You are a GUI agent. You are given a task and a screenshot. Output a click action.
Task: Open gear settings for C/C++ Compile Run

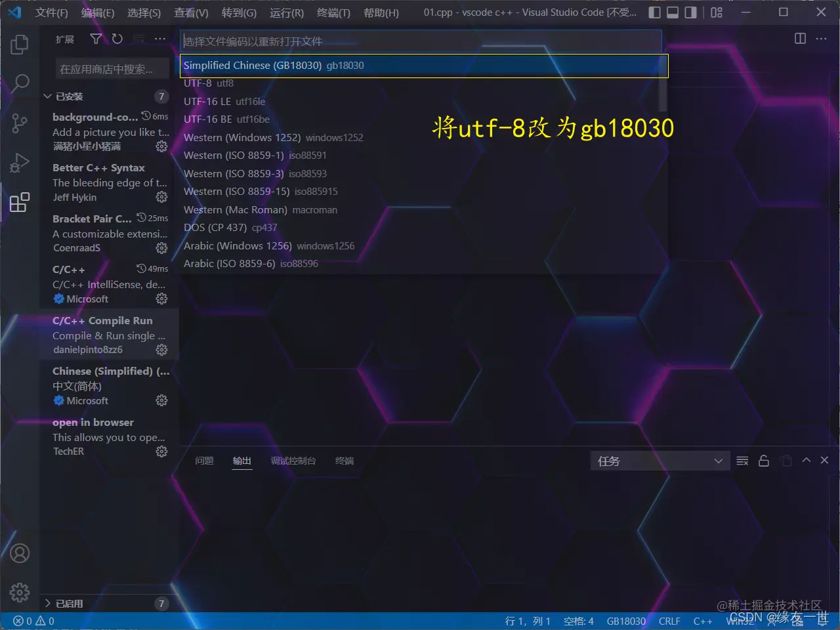tap(161, 350)
